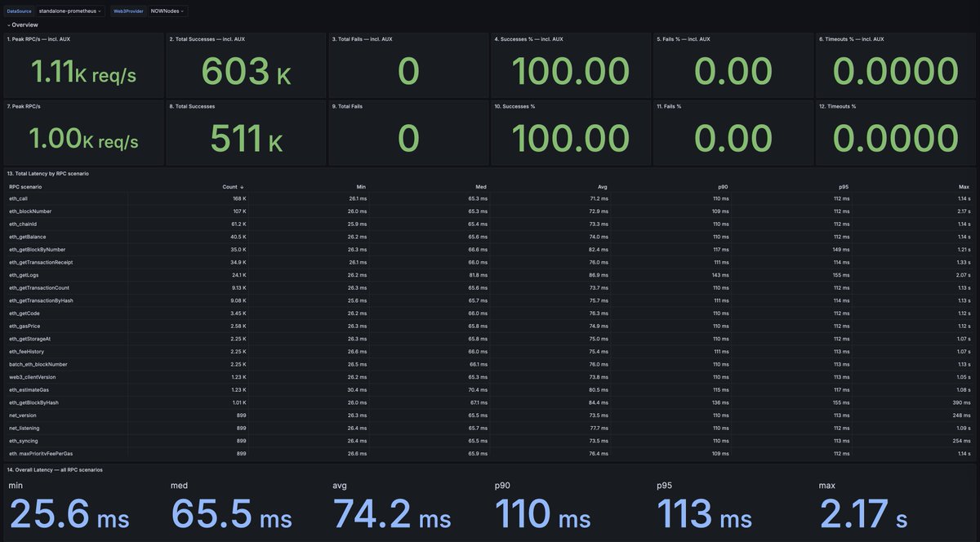
Task: Select the web3_clientVersion row name
Action: tap(33, 377)
